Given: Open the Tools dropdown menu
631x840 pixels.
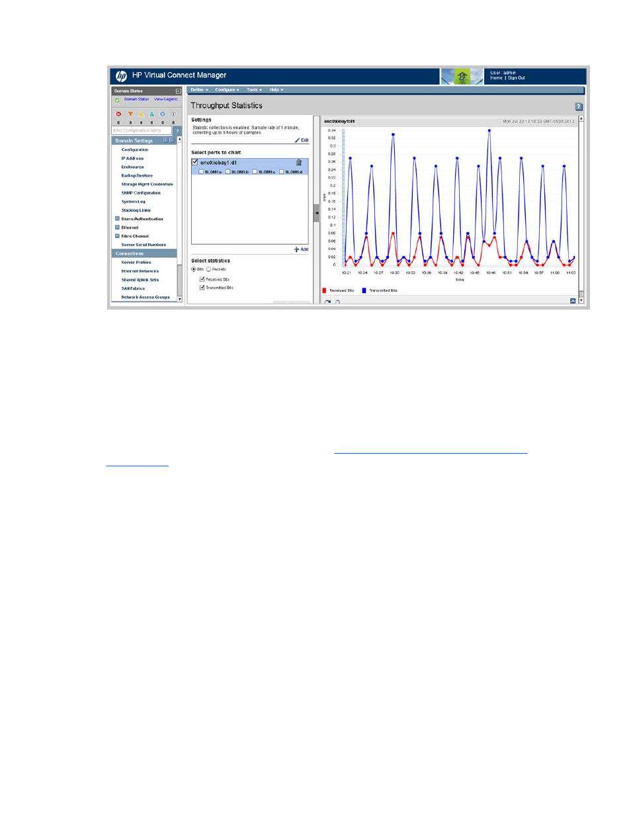Looking at the screenshot, I should pos(254,90).
